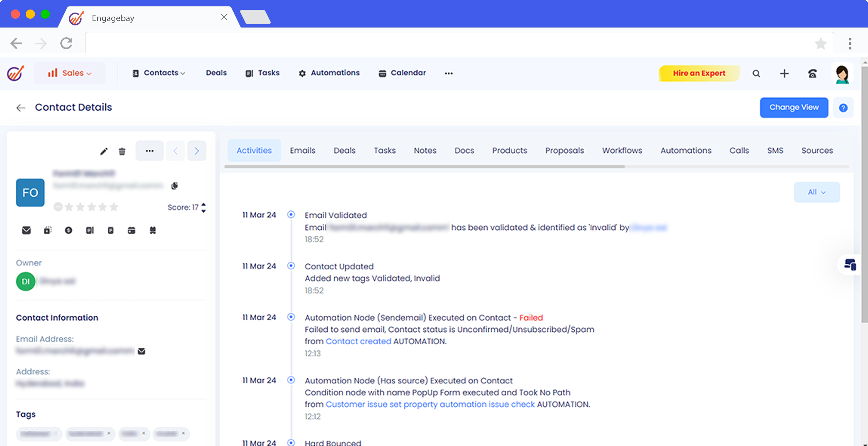
Task: Click the pencil edit contact icon
Action: pyautogui.click(x=104, y=151)
